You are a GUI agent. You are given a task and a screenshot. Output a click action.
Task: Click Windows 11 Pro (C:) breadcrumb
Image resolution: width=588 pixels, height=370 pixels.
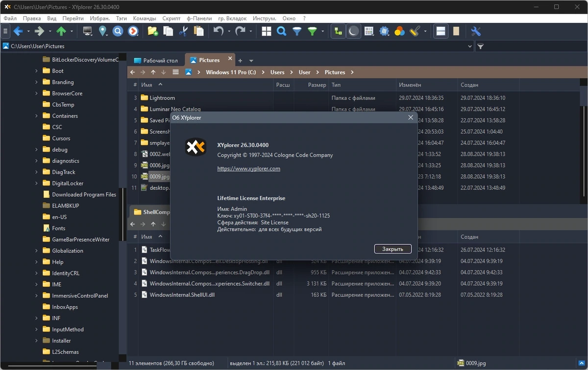(231, 72)
